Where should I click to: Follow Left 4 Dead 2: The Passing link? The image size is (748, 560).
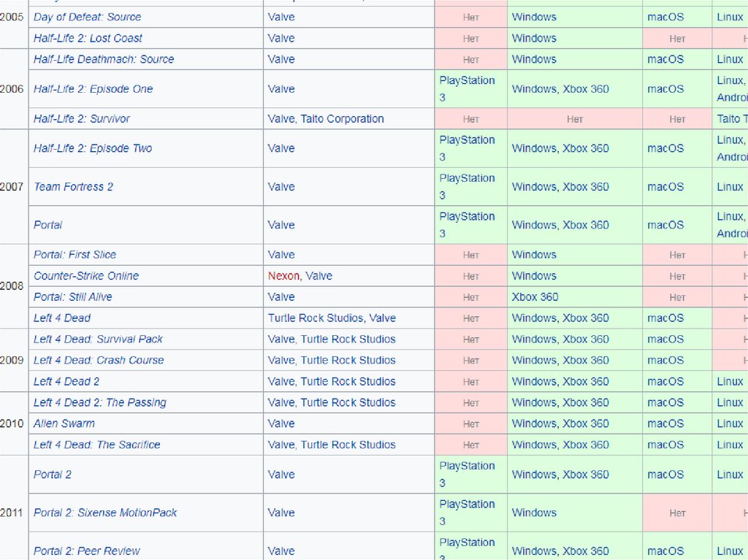tap(99, 402)
